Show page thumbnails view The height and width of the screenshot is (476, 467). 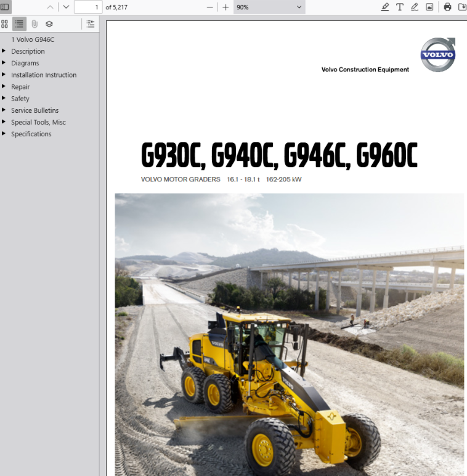tap(4, 24)
